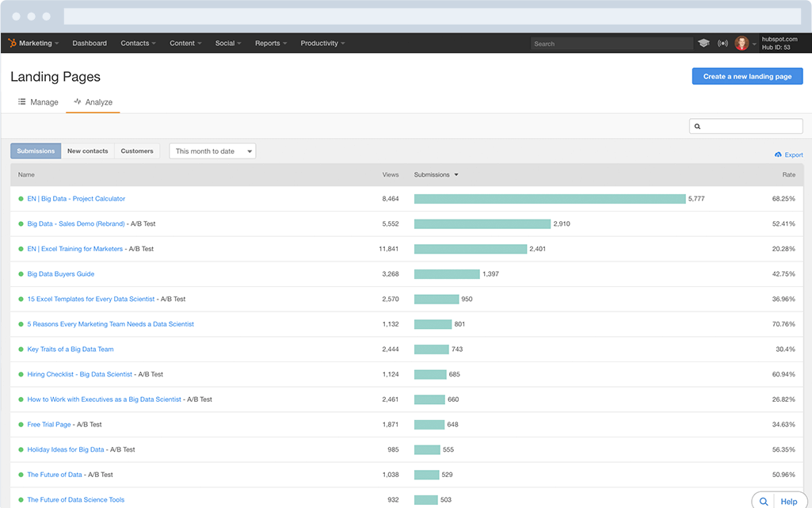812x508 pixels.
Task: Select the Submissions metric toggle
Action: [36, 151]
